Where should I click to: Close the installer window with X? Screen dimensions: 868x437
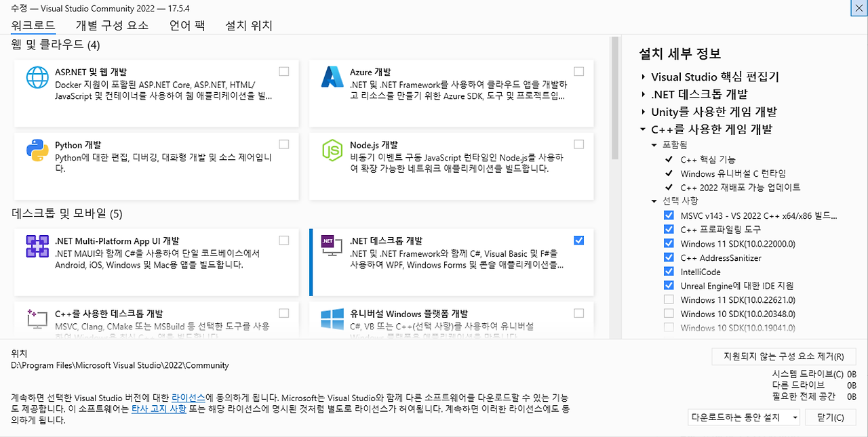click(x=859, y=7)
